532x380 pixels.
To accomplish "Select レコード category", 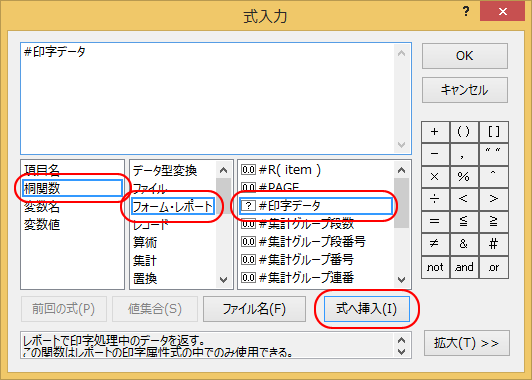I will pos(173,225).
